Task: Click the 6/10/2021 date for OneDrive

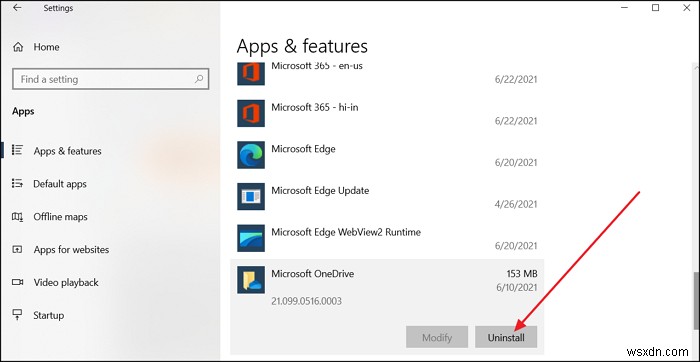Action: coord(516,287)
